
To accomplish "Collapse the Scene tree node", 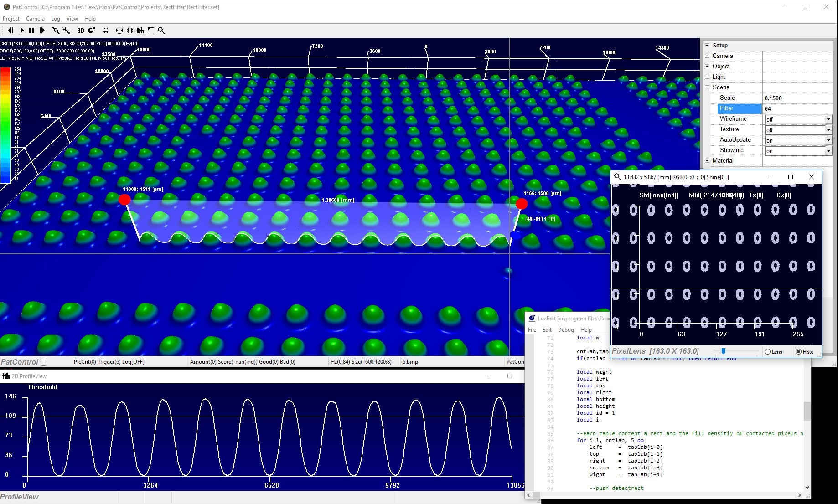I will pyautogui.click(x=707, y=87).
